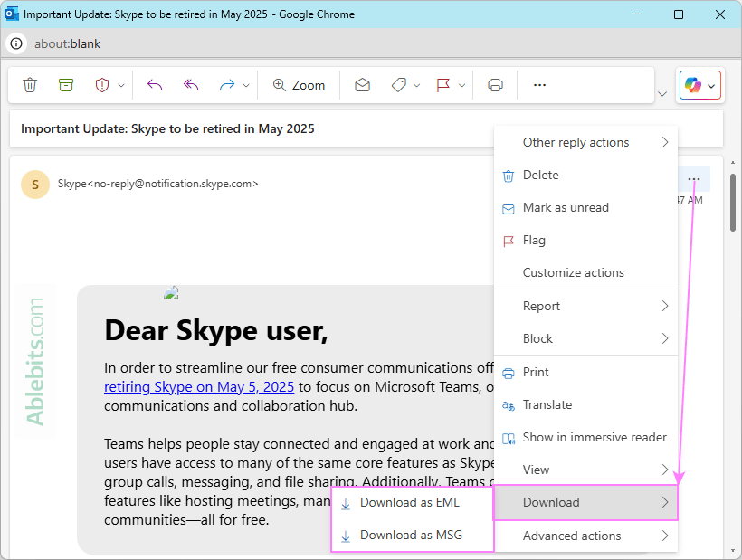Select Show in immersive reader

click(x=585, y=438)
